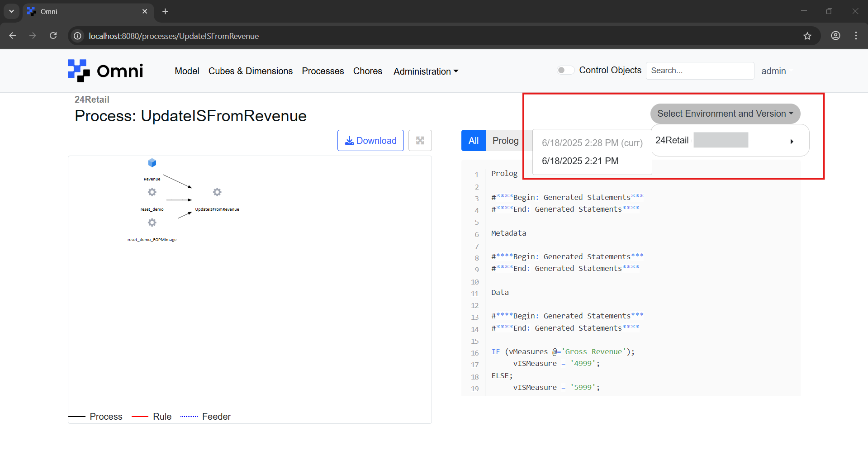The height and width of the screenshot is (460, 868).
Task: Open Select Environment and Version dropdown
Action: point(725,114)
